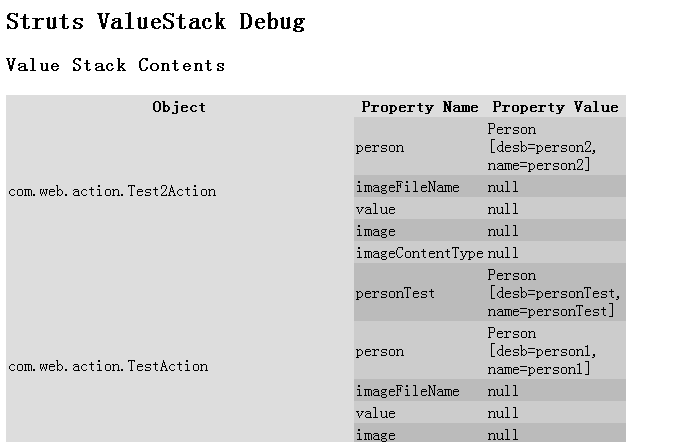Select image property name under Test2Action

[x=375, y=231]
